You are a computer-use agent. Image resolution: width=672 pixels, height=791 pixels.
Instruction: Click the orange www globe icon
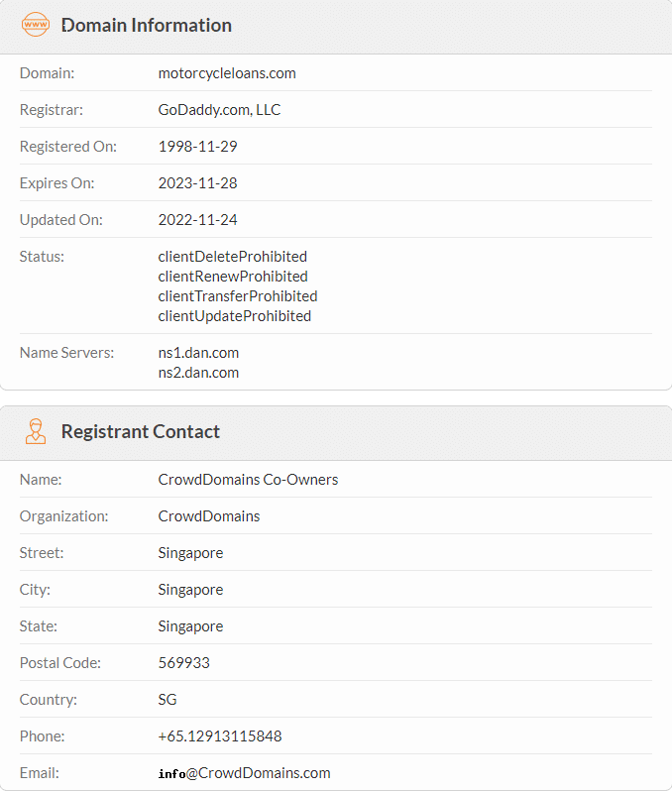36,24
